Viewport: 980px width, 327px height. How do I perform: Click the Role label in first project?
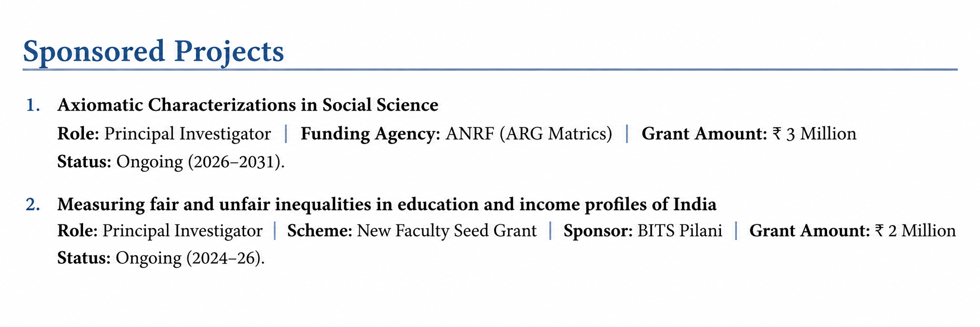[x=78, y=134]
